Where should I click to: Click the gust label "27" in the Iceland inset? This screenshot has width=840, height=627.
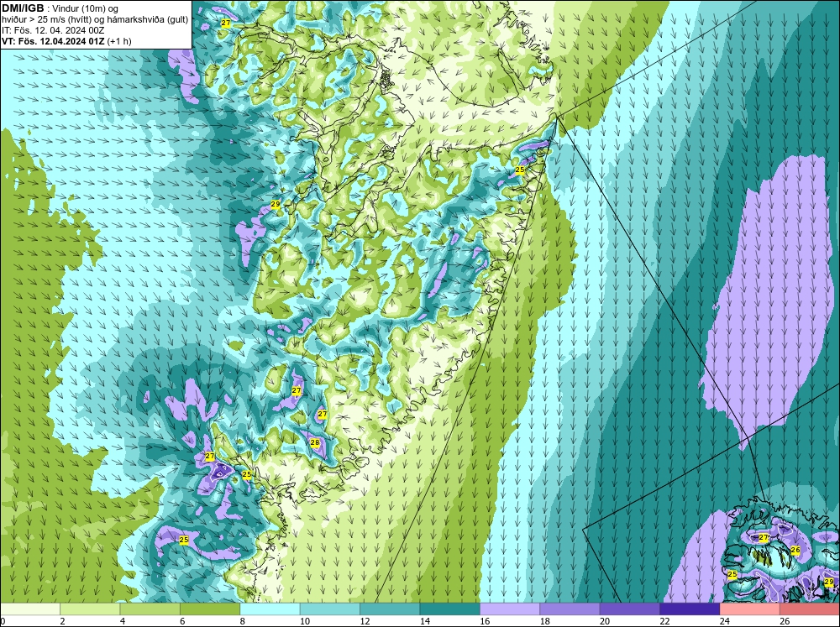pyautogui.click(x=764, y=537)
